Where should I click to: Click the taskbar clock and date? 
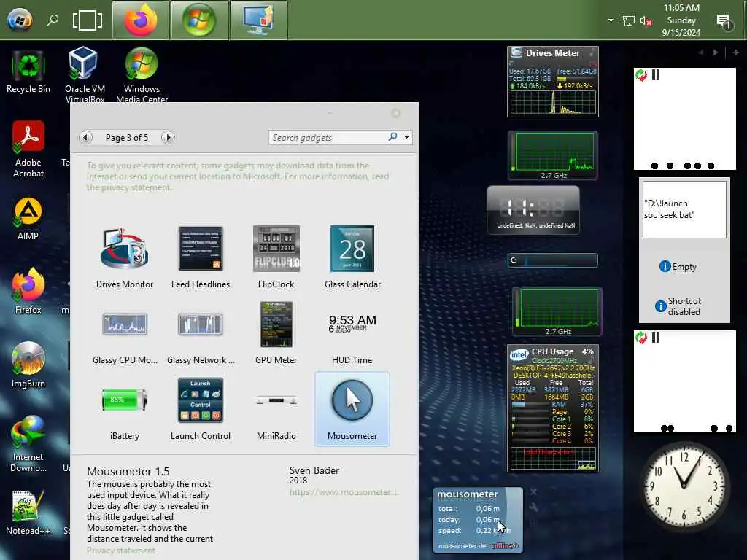tap(681, 20)
